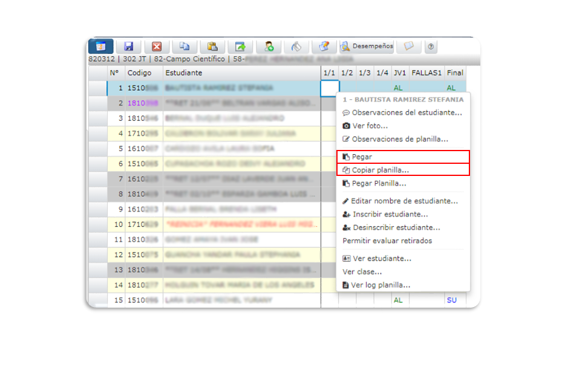The height and width of the screenshot is (370, 588).
Task: Click the number cell 13 in N° column
Action: click(x=116, y=270)
